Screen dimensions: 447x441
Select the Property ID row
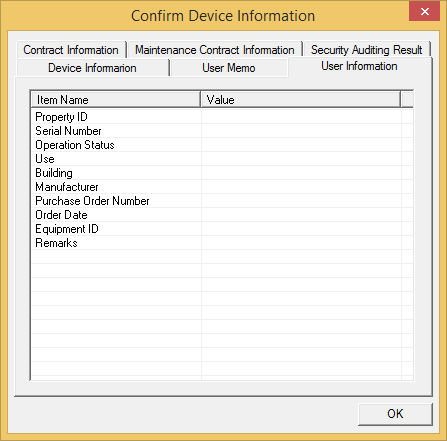point(222,117)
